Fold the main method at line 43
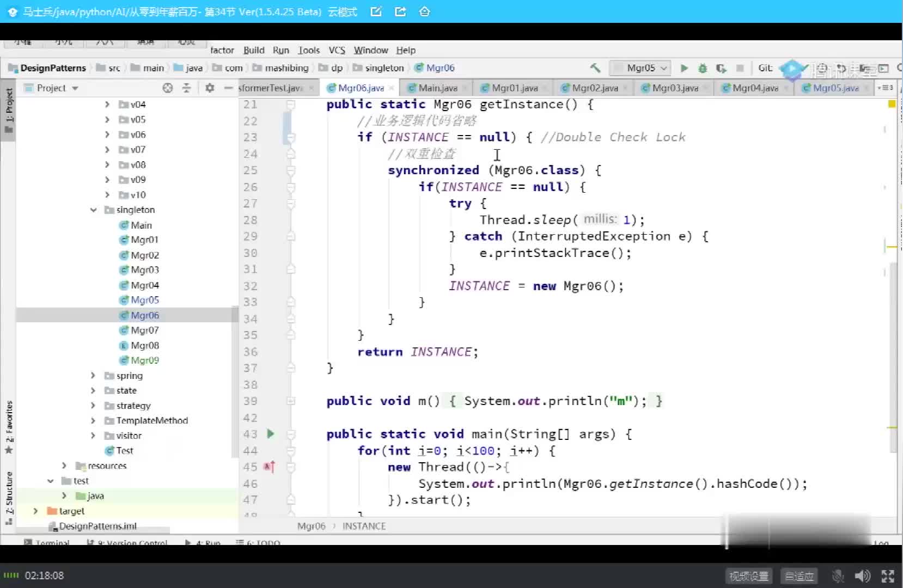903x588 pixels. point(291,434)
